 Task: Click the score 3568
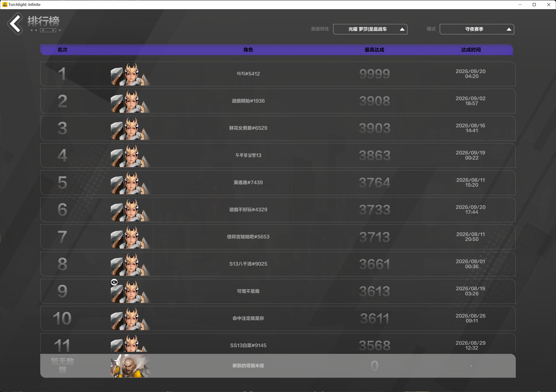pyautogui.click(x=375, y=345)
